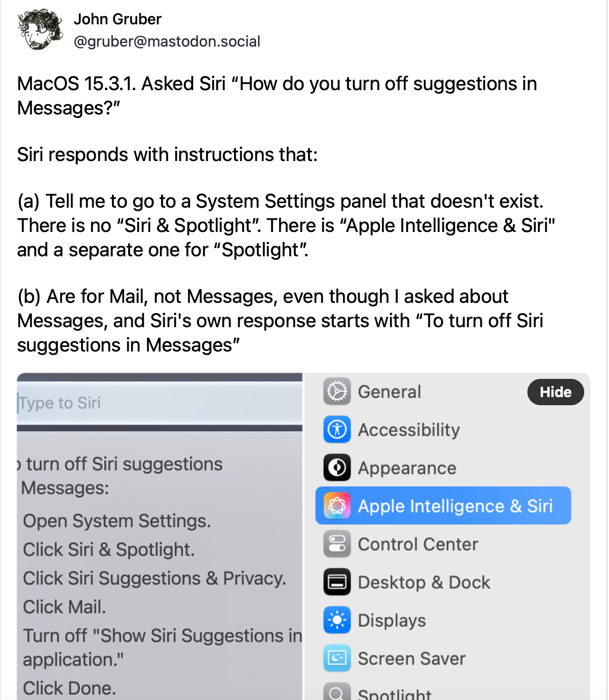Click the Desktop & Dock icon

[337, 582]
